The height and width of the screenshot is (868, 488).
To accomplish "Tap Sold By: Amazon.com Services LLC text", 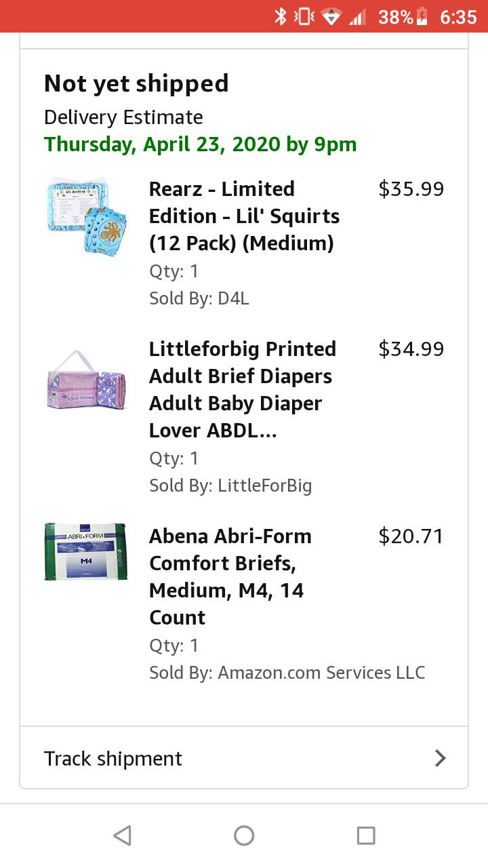I will tap(287, 673).
